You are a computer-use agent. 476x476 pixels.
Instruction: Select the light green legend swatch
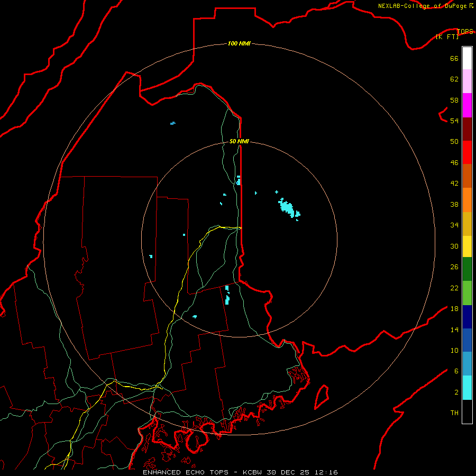467,293
